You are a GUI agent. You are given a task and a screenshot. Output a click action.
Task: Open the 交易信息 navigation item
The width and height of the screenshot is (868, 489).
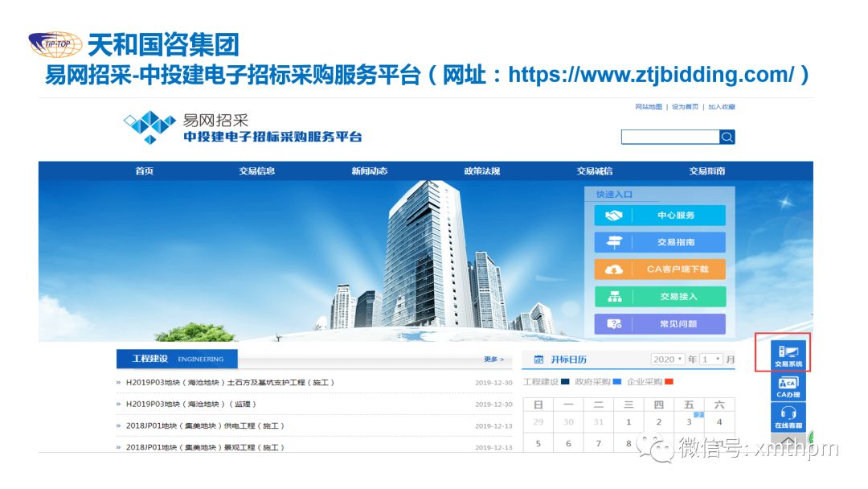point(257,171)
